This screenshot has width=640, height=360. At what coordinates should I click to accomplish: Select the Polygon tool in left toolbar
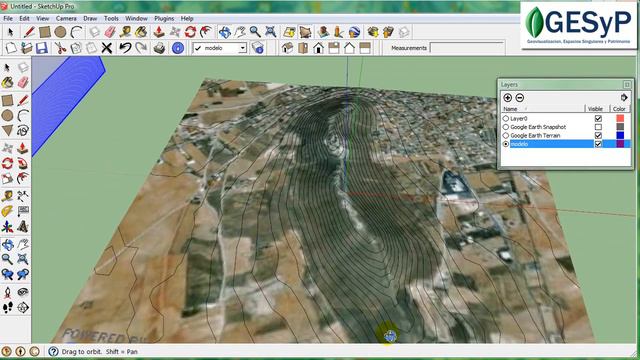(7, 131)
